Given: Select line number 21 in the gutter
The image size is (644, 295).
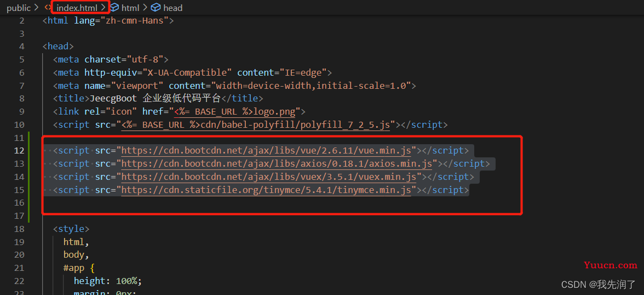Looking at the screenshot, I should point(19,268).
